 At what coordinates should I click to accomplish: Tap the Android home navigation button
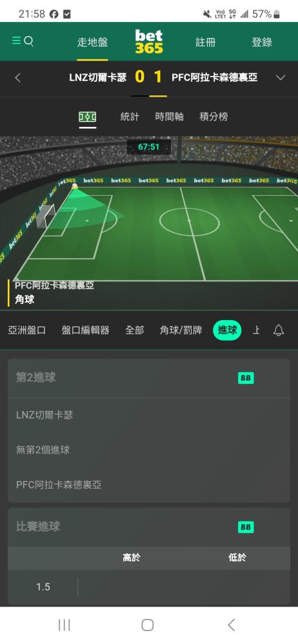point(147,625)
